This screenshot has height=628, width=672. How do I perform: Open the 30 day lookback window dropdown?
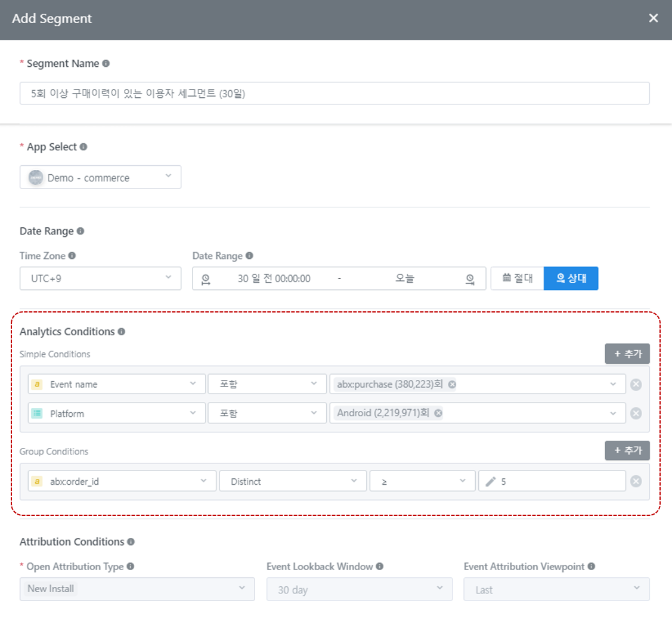pos(360,589)
